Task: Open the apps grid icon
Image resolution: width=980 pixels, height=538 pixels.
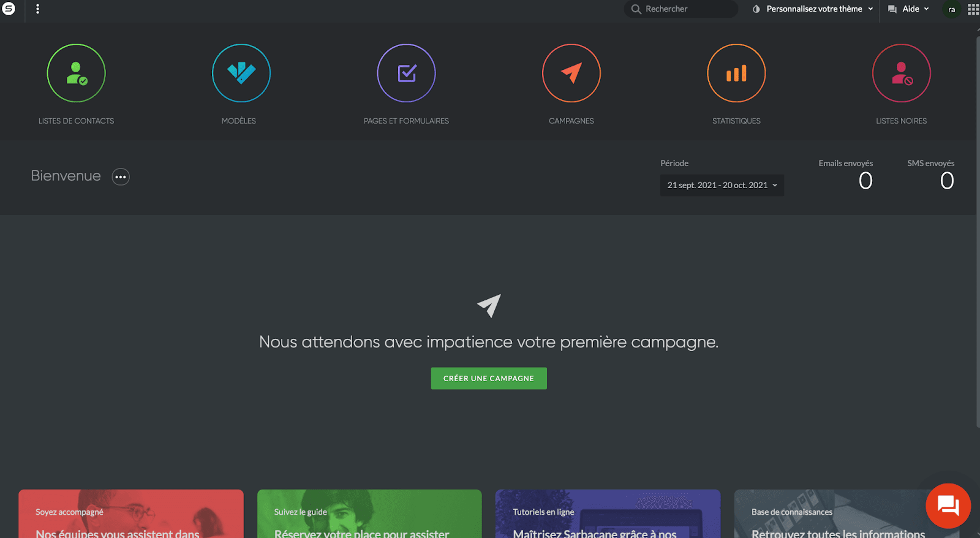Action: coord(973,9)
